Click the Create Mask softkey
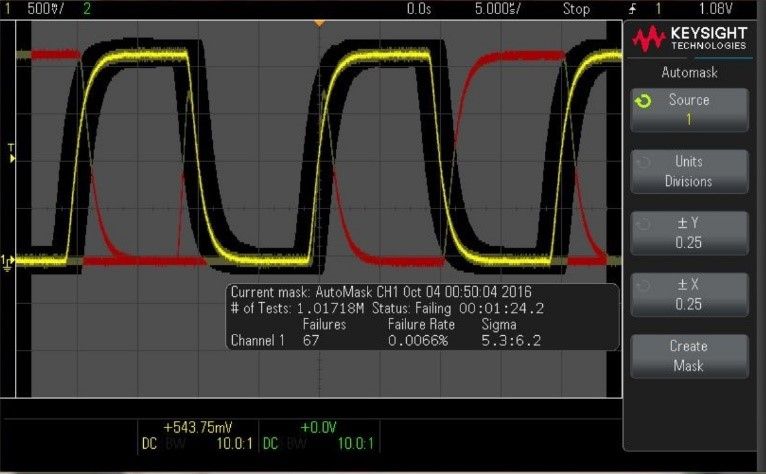Viewport: 766px width, 474px height. (x=689, y=356)
